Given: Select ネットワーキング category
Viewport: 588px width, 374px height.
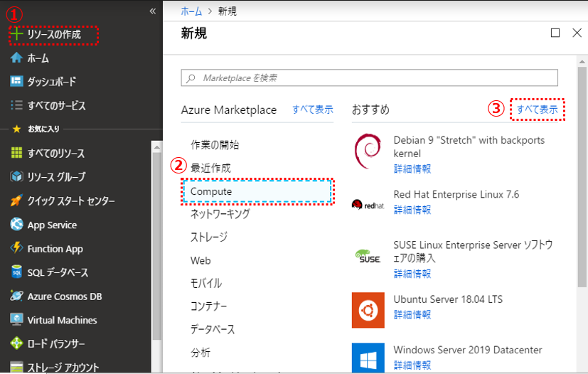Looking at the screenshot, I should (x=220, y=214).
